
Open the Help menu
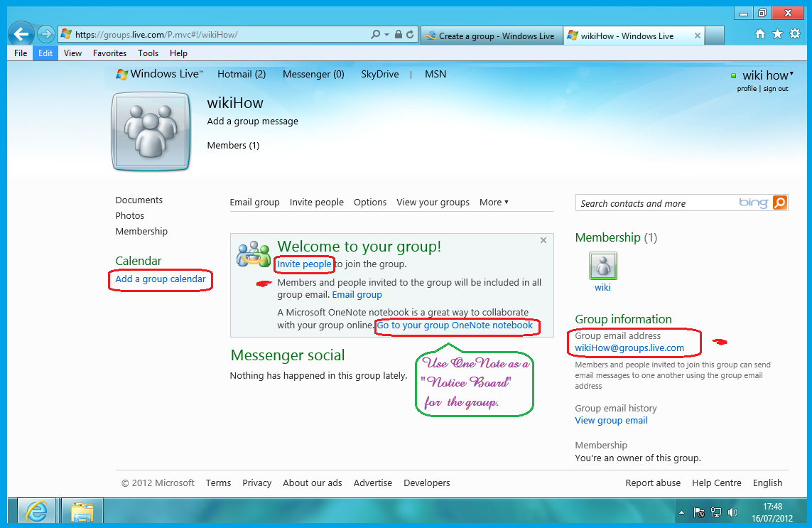pyautogui.click(x=178, y=53)
